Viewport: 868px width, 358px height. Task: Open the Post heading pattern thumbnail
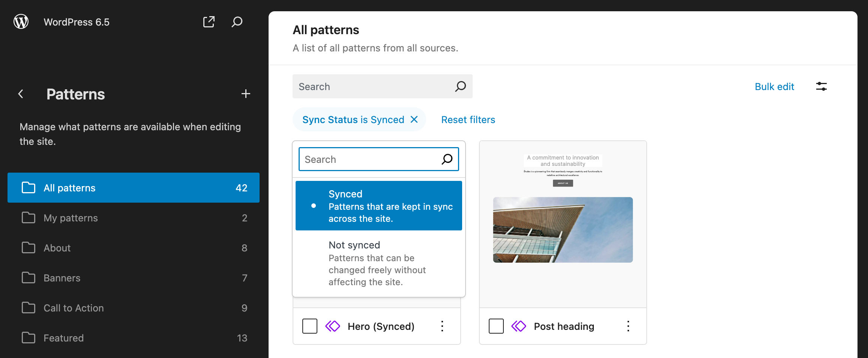[563, 224]
